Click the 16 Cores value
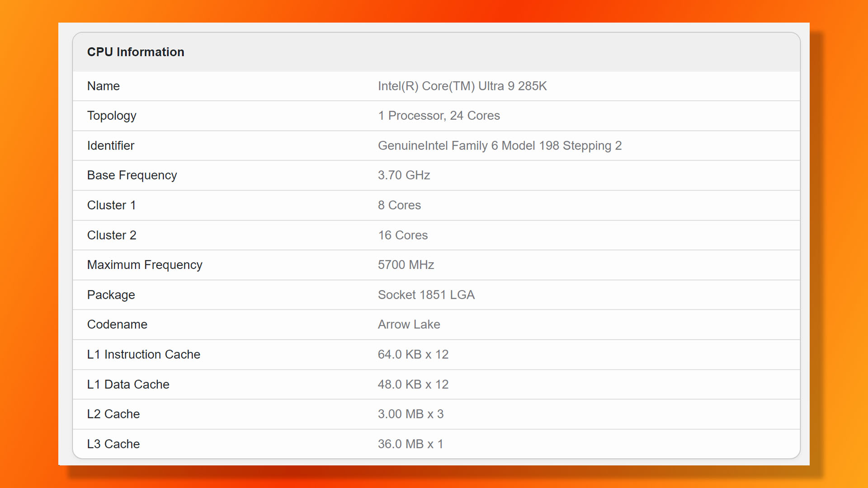Screen dimensions: 868x488 coord(403,235)
